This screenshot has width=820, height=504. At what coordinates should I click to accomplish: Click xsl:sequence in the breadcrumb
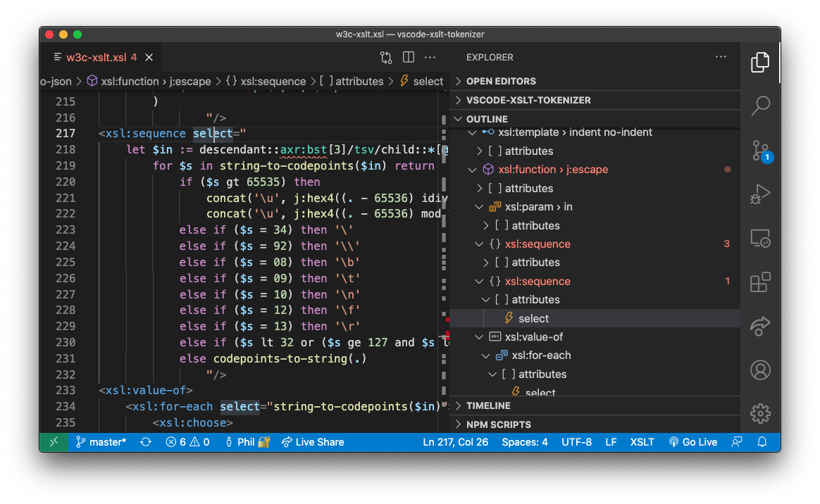click(x=273, y=82)
